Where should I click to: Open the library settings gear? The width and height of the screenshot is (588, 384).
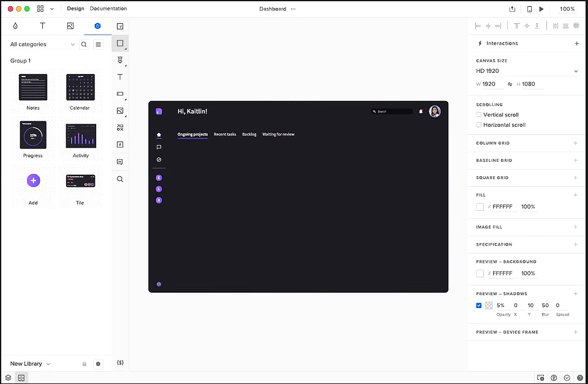click(98, 364)
